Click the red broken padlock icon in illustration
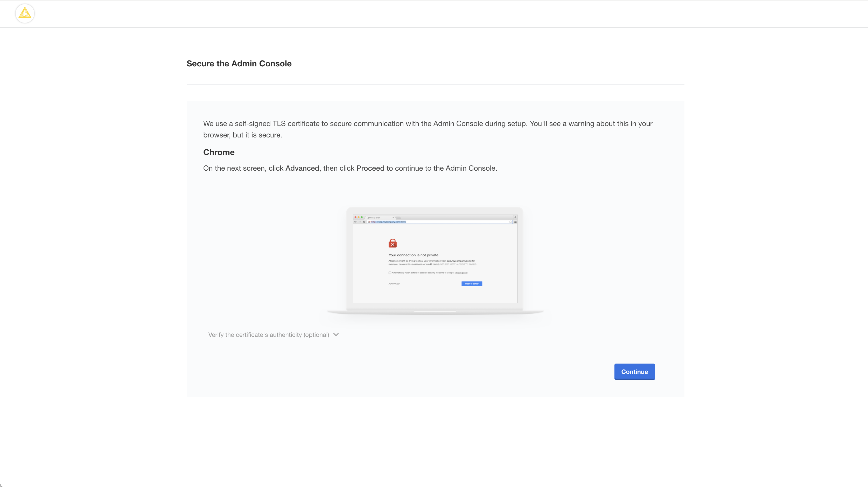Screen dimensions: 868x487 393,243
